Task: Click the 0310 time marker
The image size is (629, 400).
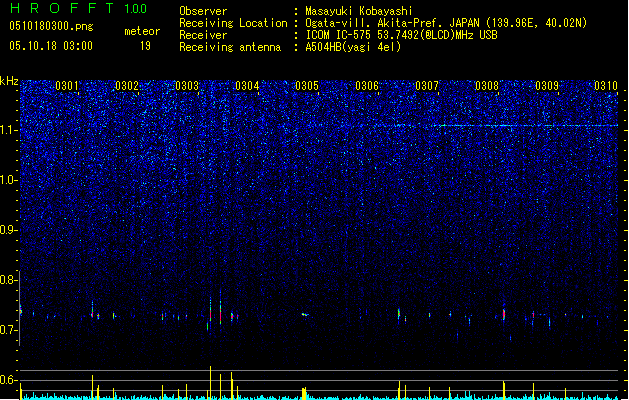Action: point(606,86)
